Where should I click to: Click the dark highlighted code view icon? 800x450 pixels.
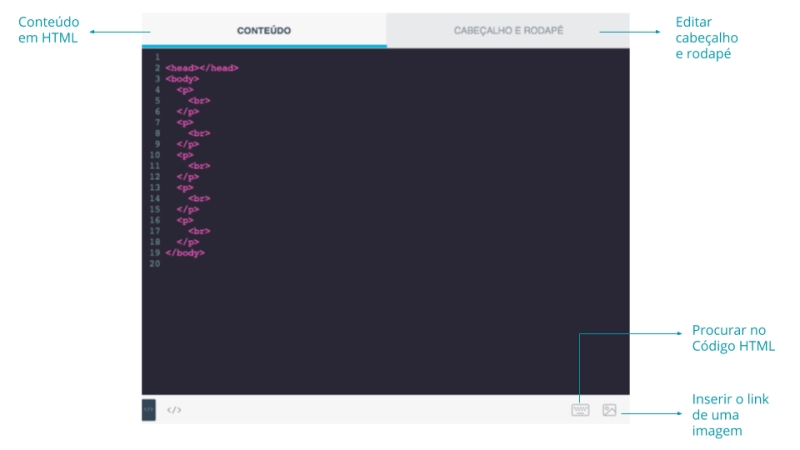(149, 409)
